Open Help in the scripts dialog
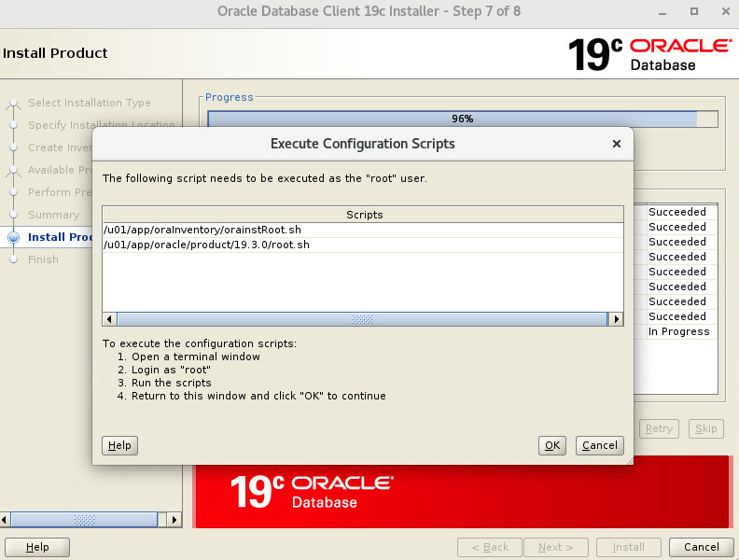 [x=119, y=445]
